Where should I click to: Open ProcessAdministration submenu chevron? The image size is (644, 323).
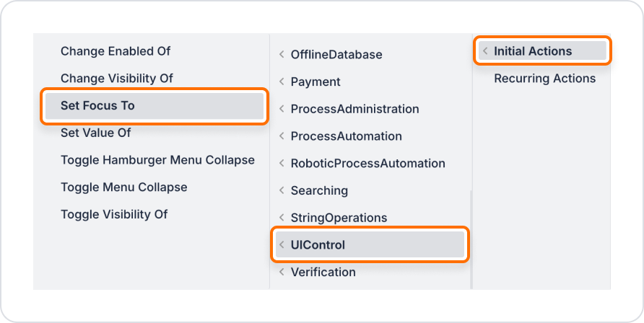pyautogui.click(x=282, y=109)
